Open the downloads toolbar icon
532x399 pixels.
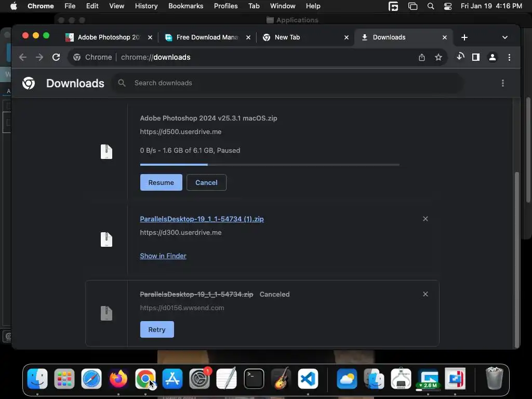pos(460,57)
